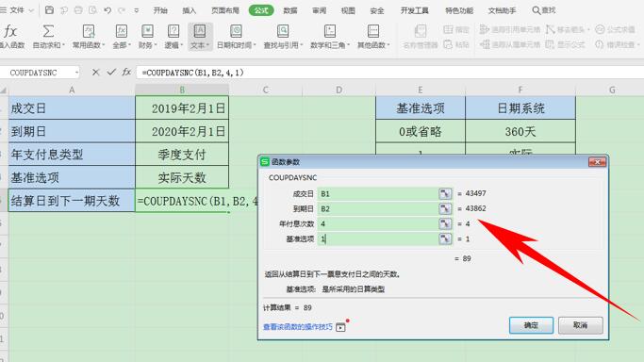Click range selector icon for 到期日 field
The width and height of the screenshot is (644, 362).
point(445,209)
